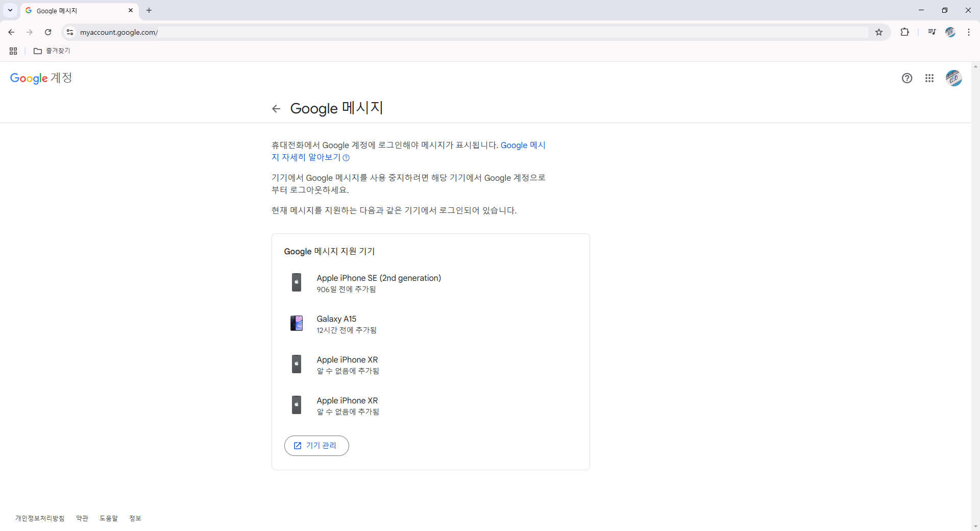The width and height of the screenshot is (980, 531).
Task: Restore down the Chrome window
Action: (945, 10)
